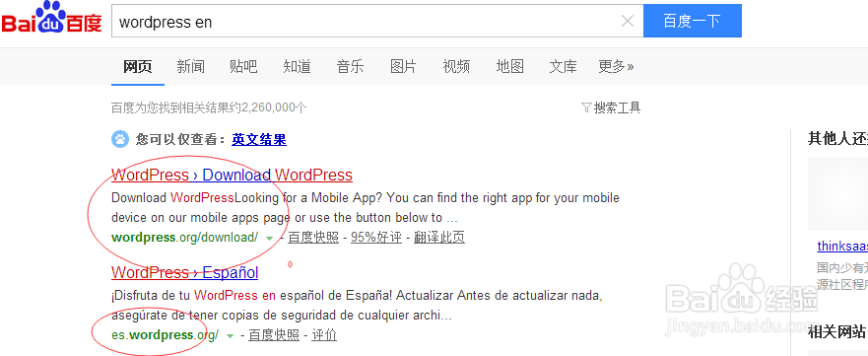Viewport: 868px width, 356px height.
Task: Expand dropdown arrow next to wordpress.org/download/
Action: [x=270, y=238]
